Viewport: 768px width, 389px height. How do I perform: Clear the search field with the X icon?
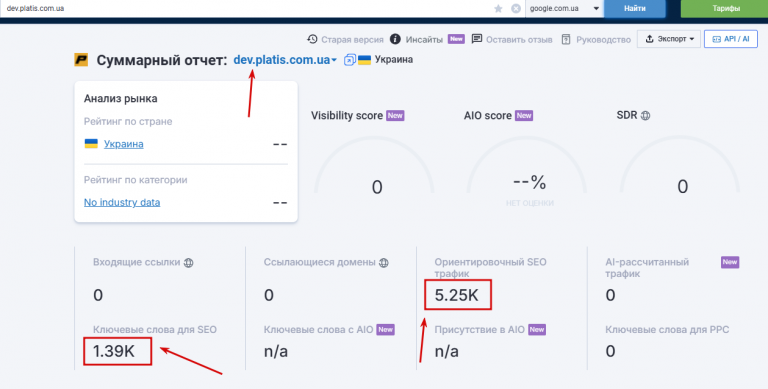pyautogui.click(x=516, y=8)
